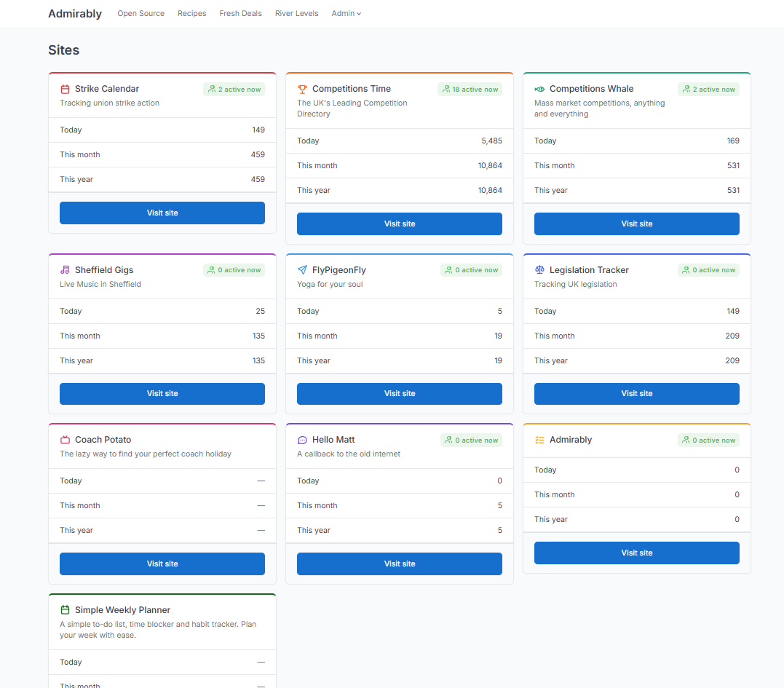This screenshot has height=688, width=784.
Task: Click the FlyPigeonFly heading
Action: point(339,270)
